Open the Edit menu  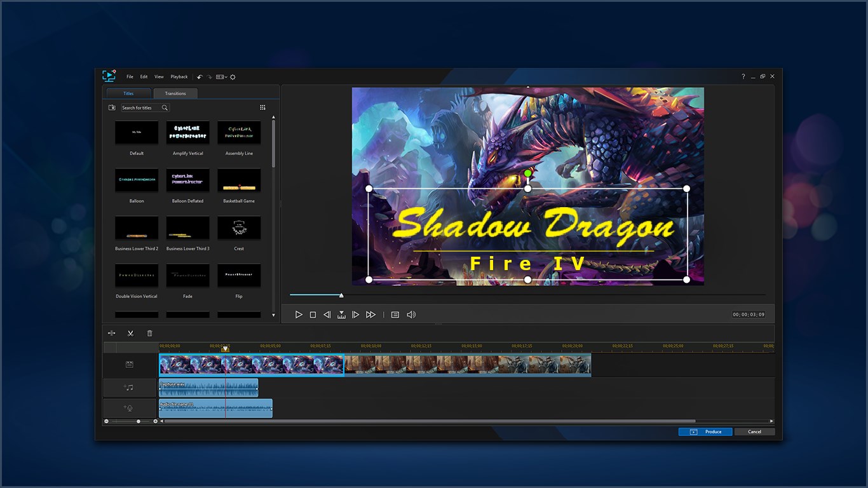(144, 77)
